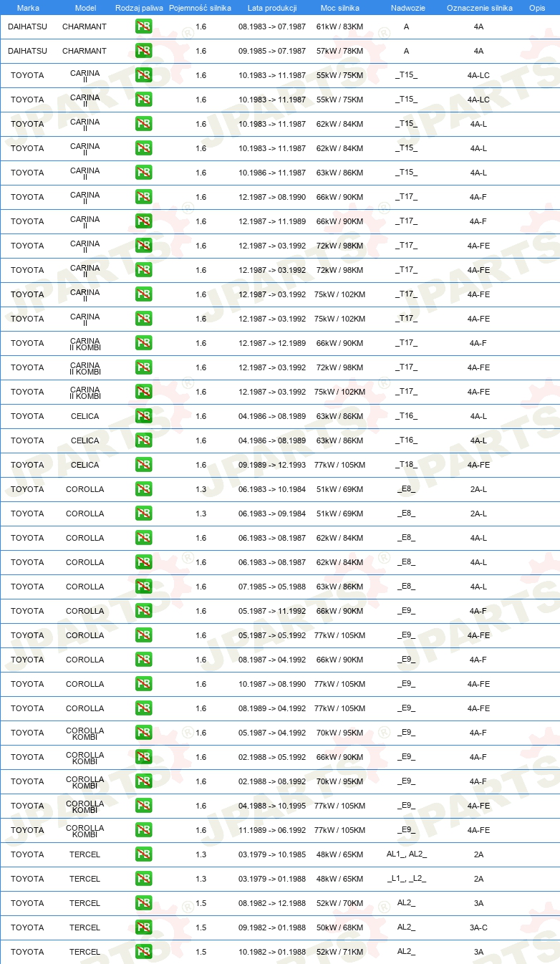Click the 'Opis' column header
This screenshot has width=560, height=964.
pyautogui.click(x=536, y=8)
